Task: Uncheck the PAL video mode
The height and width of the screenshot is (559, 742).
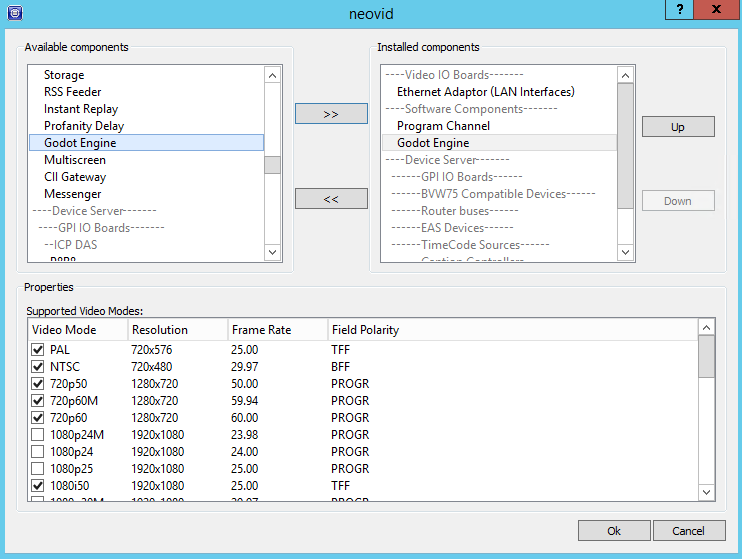Action: point(37,350)
